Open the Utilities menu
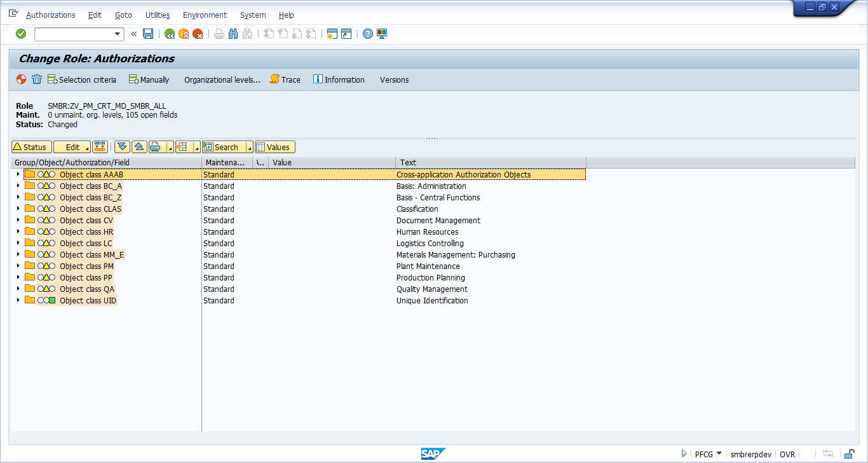868x463 pixels. point(157,15)
